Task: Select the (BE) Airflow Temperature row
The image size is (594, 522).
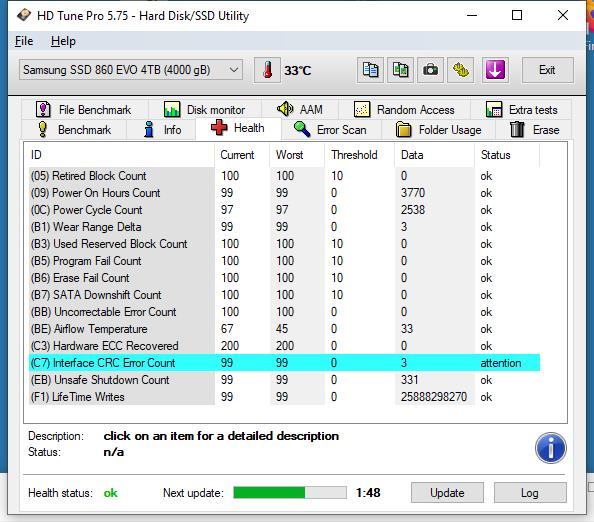Action: point(284,329)
